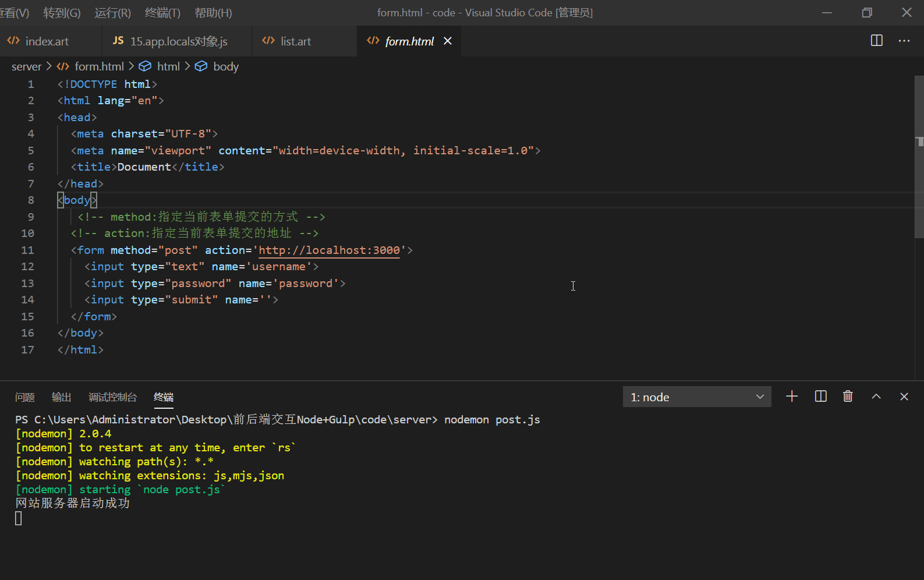
Task: Close the form.html tab
Action: pos(447,41)
